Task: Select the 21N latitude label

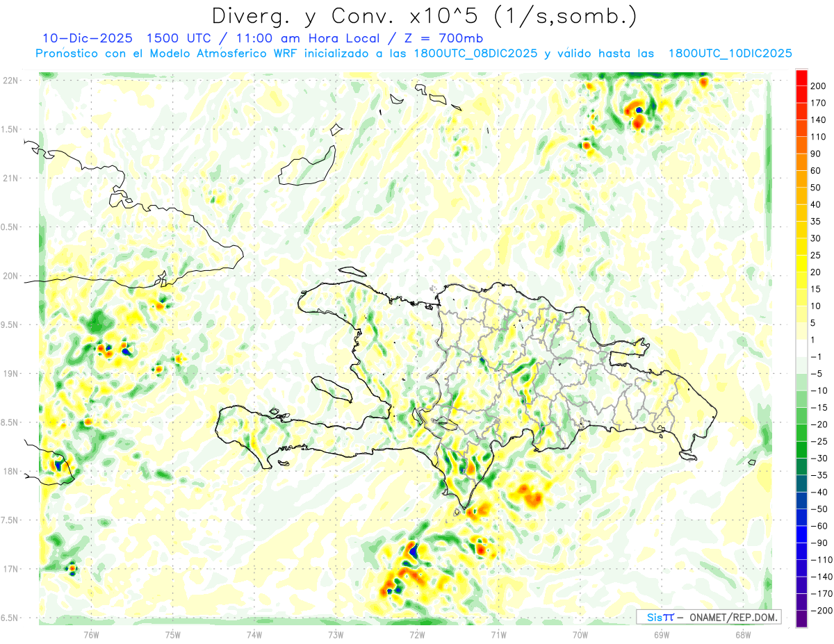Action: point(10,178)
